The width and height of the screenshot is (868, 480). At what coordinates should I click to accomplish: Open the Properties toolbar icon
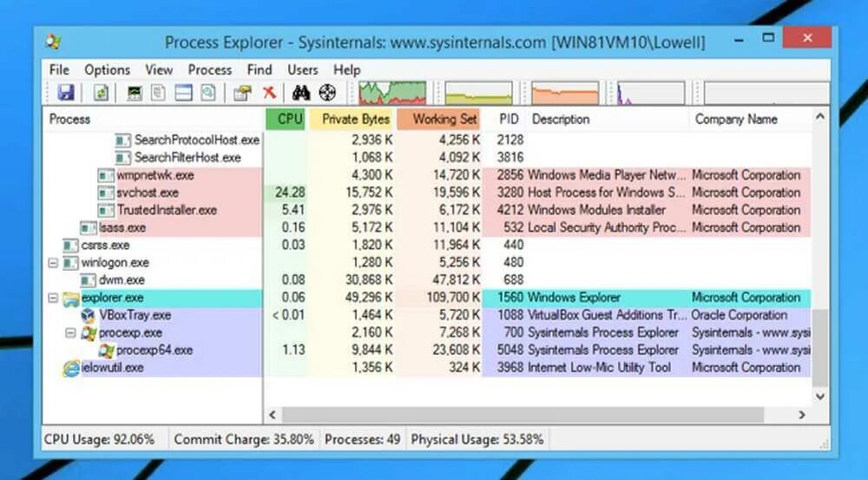242,93
